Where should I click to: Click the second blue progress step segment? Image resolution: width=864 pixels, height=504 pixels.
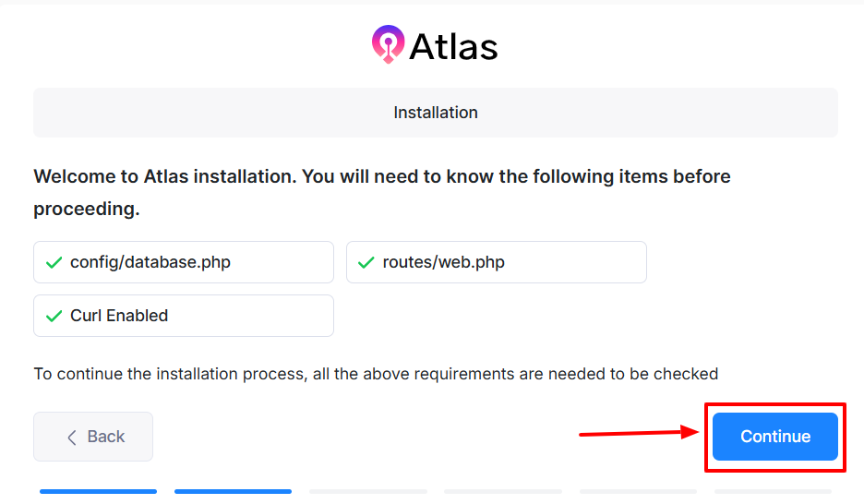point(233,491)
